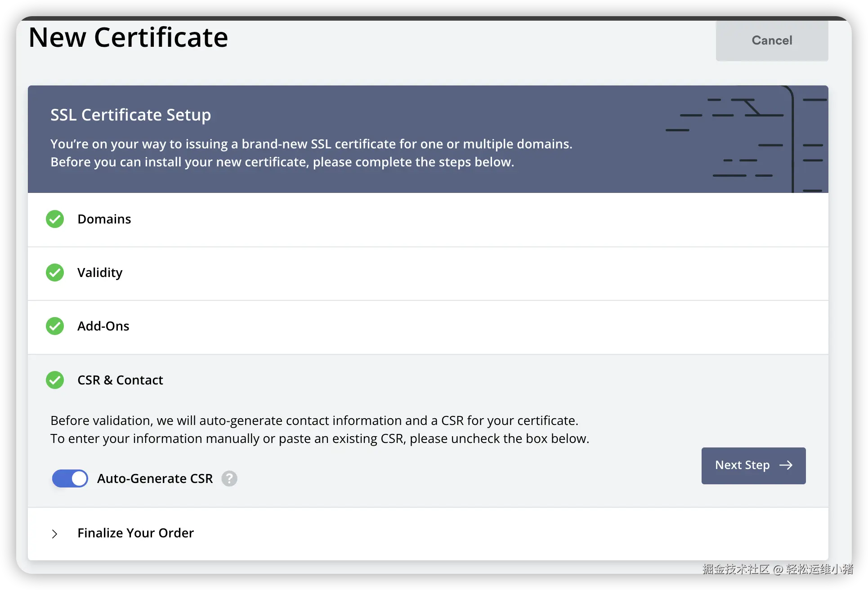
Task: Click the arrow icon in Next Step
Action: pyautogui.click(x=786, y=465)
